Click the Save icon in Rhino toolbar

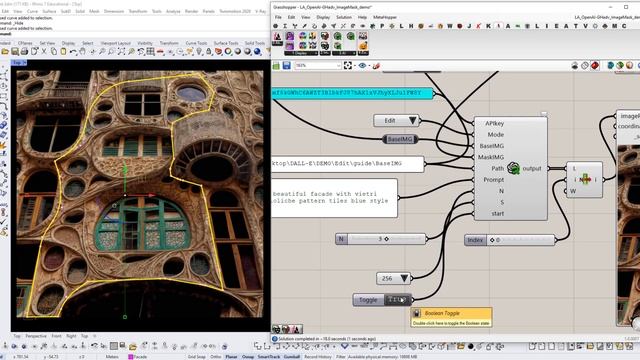pyautogui.click(x=15, y=52)
